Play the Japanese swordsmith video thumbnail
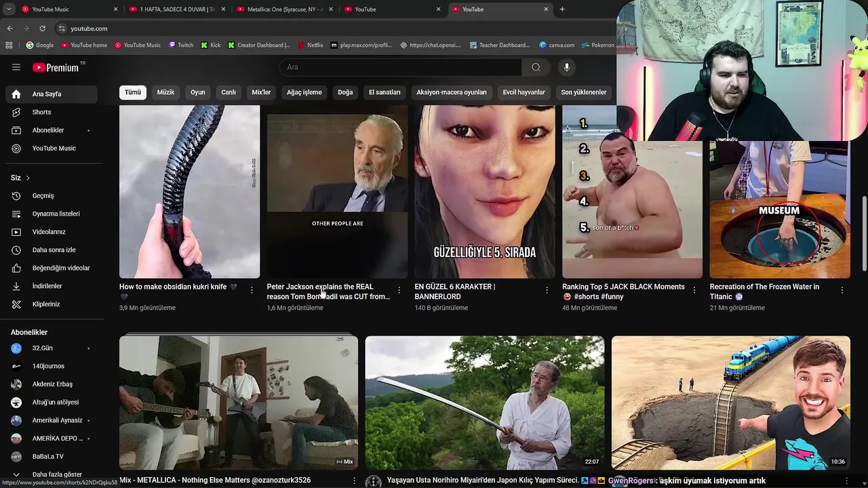This screenshot has width=868, height=488. (484, 403)
